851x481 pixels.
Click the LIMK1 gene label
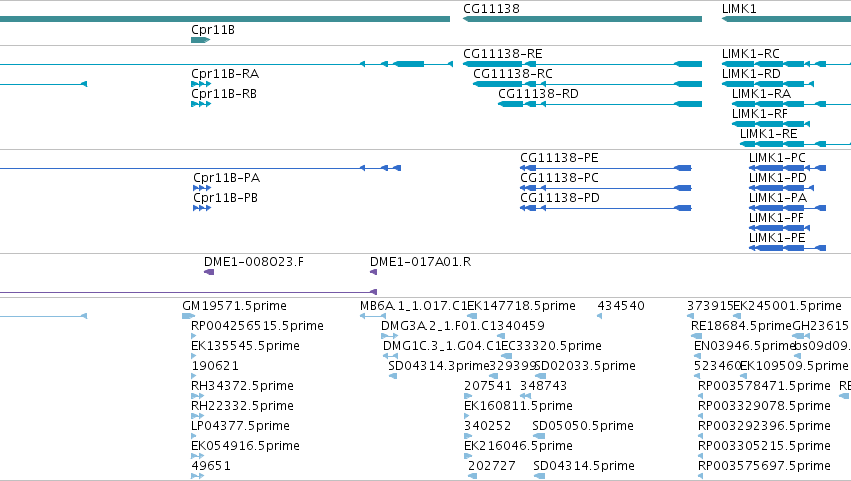739,9
